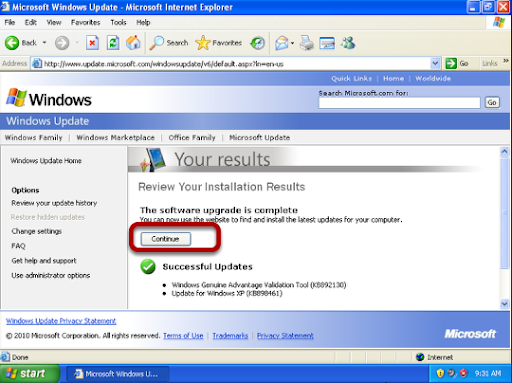
Task: Click the Internet zone globe in the status bar
Action: tap(420, 357)
